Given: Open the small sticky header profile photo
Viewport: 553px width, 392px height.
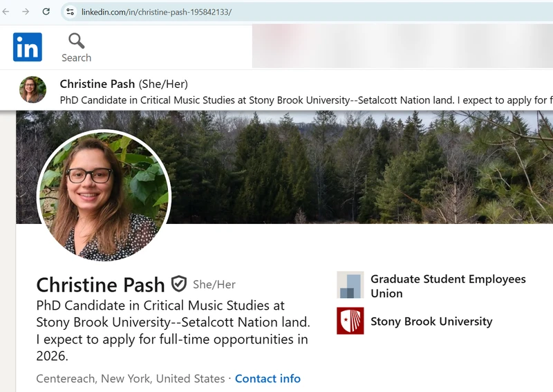Looking at the screenshot, I should [32, 90].
